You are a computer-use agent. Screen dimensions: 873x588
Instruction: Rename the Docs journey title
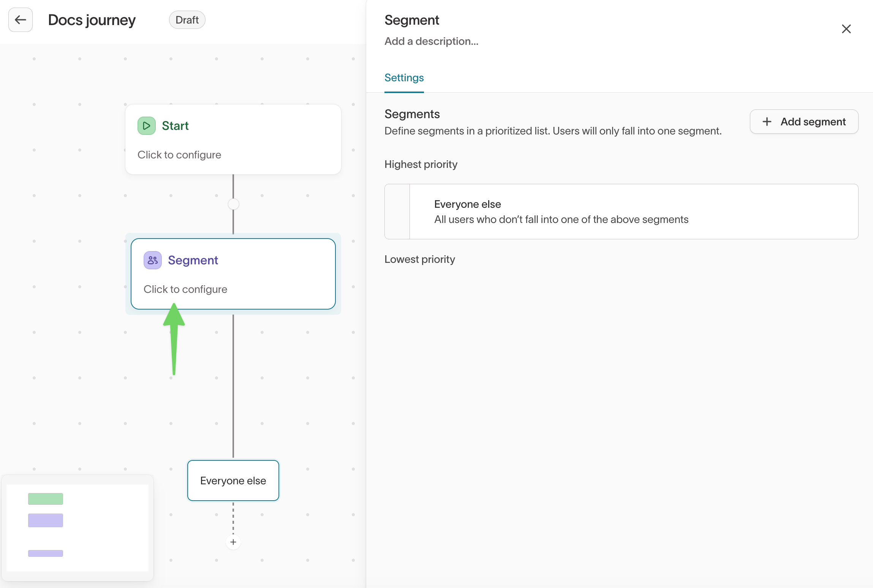click(x=92, y=20)
